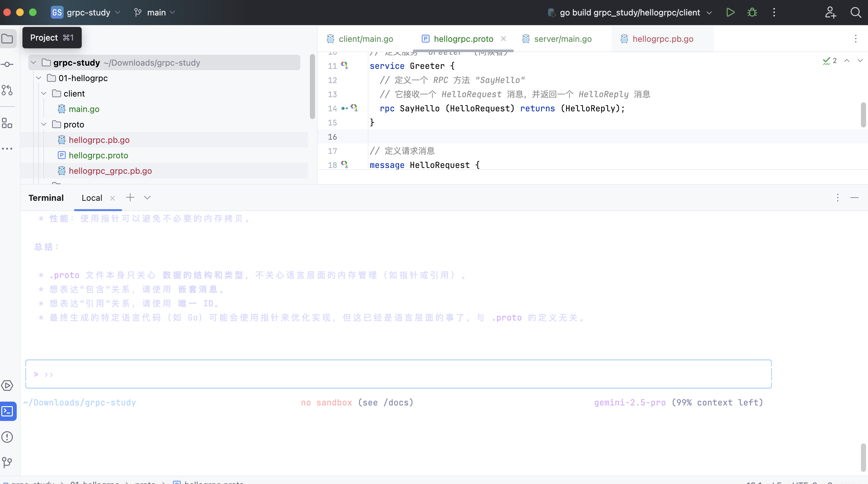868x484 pixels.
Task: Click the Run green play icon
Action: point(730,13)
